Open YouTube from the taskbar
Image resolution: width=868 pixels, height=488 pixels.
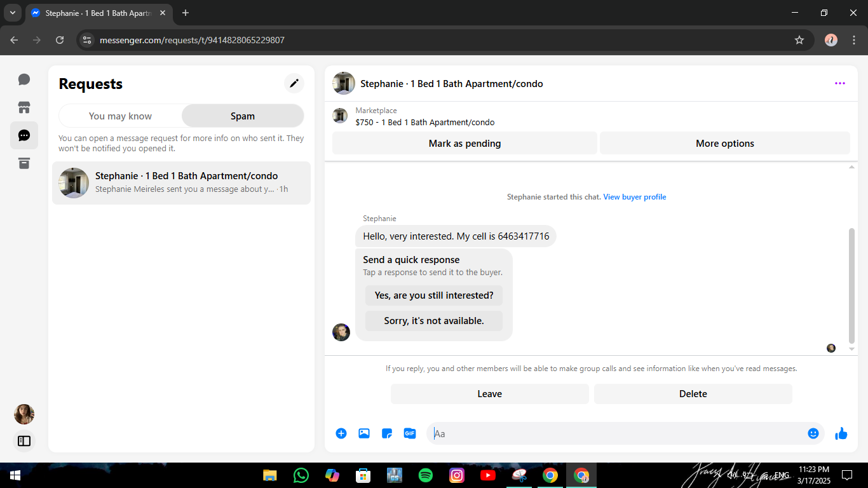tap(488, 475)
